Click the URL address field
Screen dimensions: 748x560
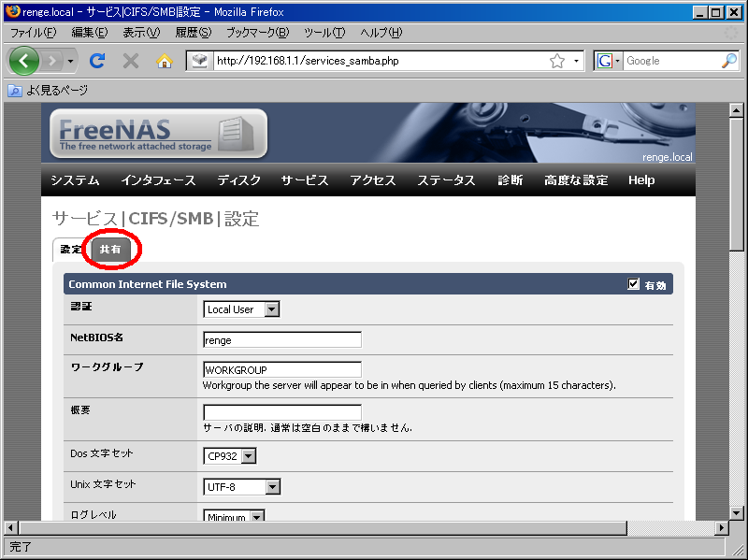pyautogui.click(x=381, y=61)
